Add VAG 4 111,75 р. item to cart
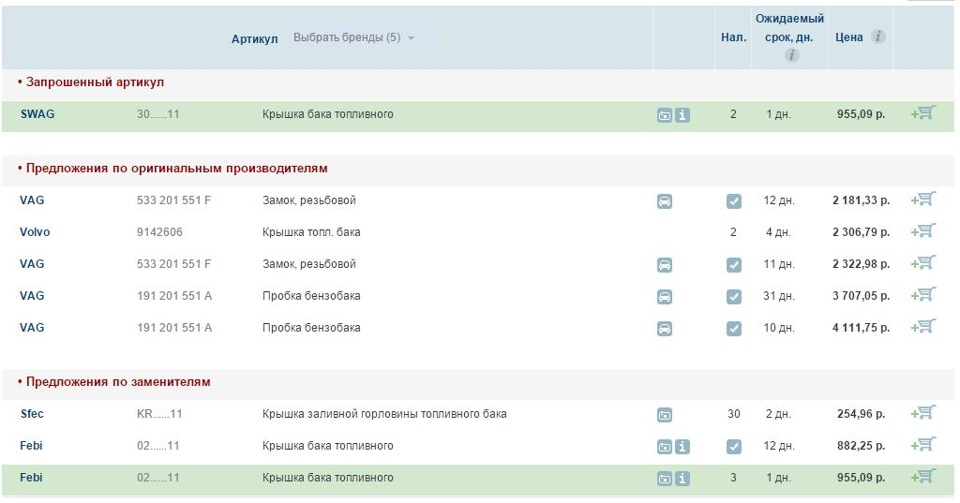The image size is (960, 503). (x=923, y=327)
